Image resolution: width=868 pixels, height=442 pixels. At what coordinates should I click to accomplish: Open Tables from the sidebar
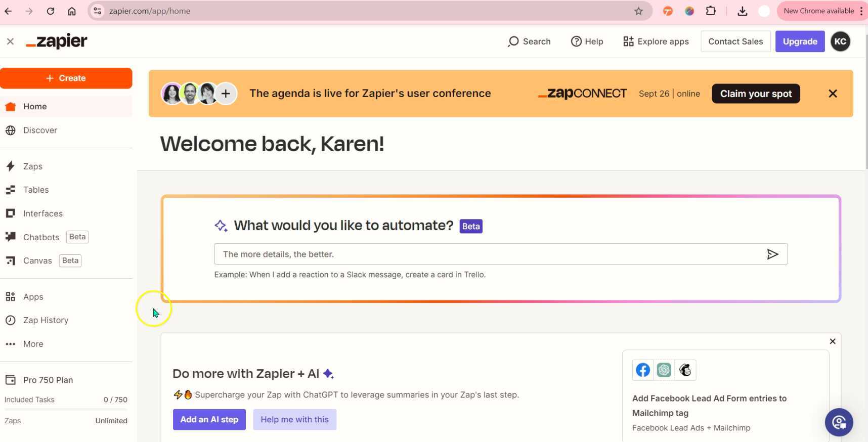35,190
